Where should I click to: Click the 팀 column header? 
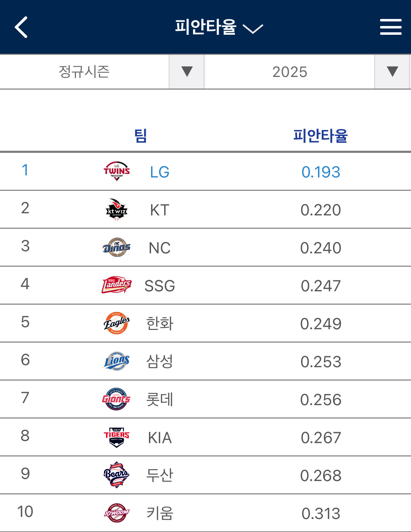tap(141, 136)
